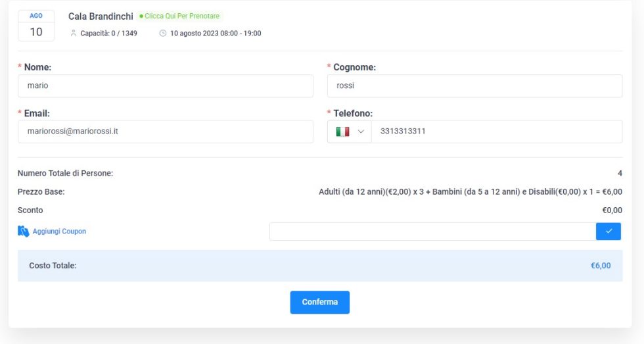Focus the Nome field containing 'mario'

165,86
